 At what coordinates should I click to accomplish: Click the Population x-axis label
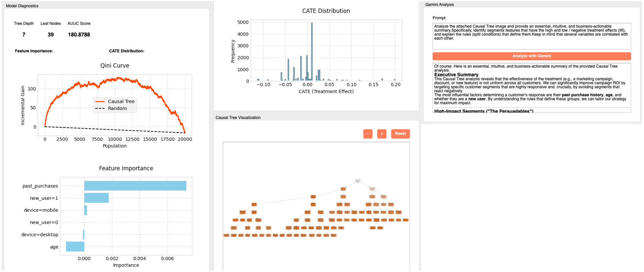(114, 146)
